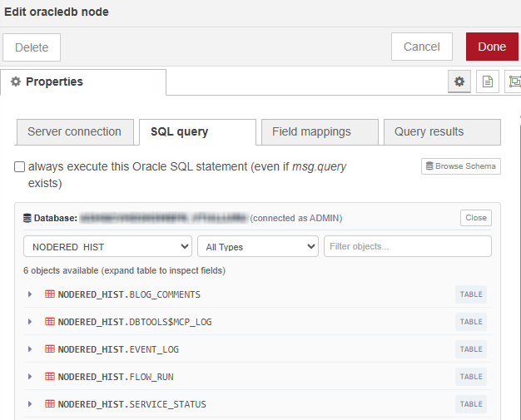Click BLOG_COMMENTS table icon
This screenshot has width=521, height=420.
pos(50,294)
